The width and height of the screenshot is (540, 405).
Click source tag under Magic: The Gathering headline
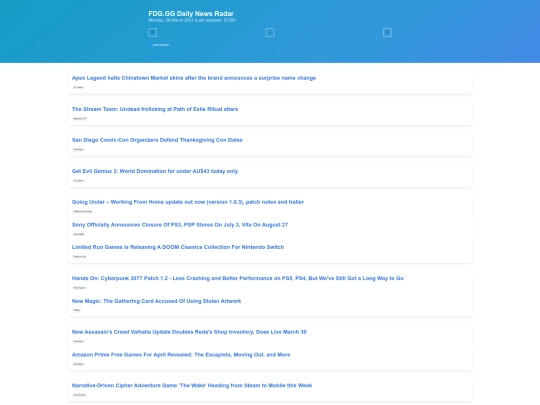(76, 310)
